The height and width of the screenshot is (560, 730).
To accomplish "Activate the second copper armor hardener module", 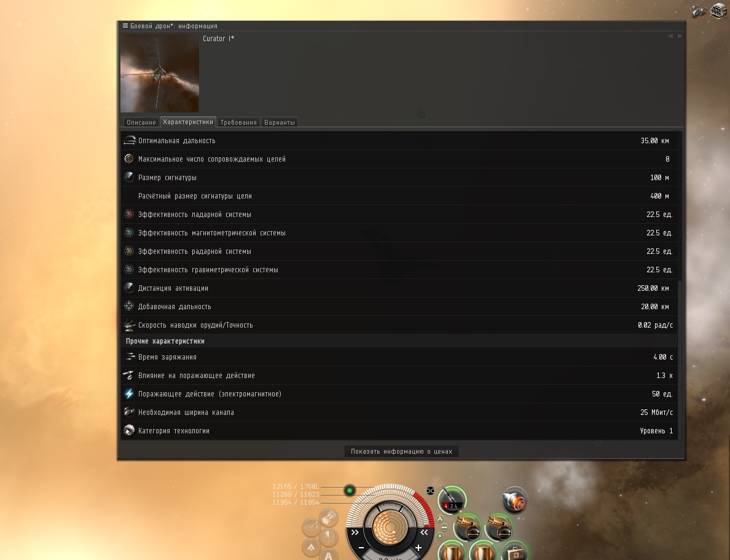I will [483, 551].
